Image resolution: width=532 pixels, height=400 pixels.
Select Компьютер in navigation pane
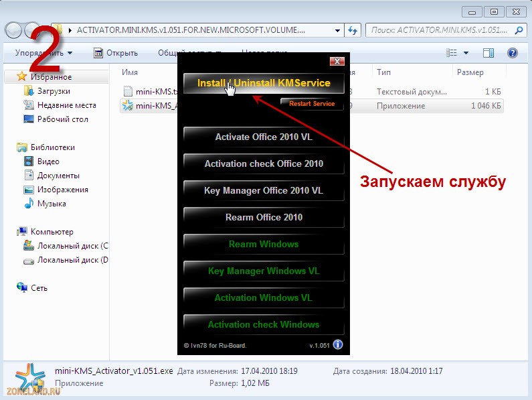pyautogui.click(x=52, y=232)
